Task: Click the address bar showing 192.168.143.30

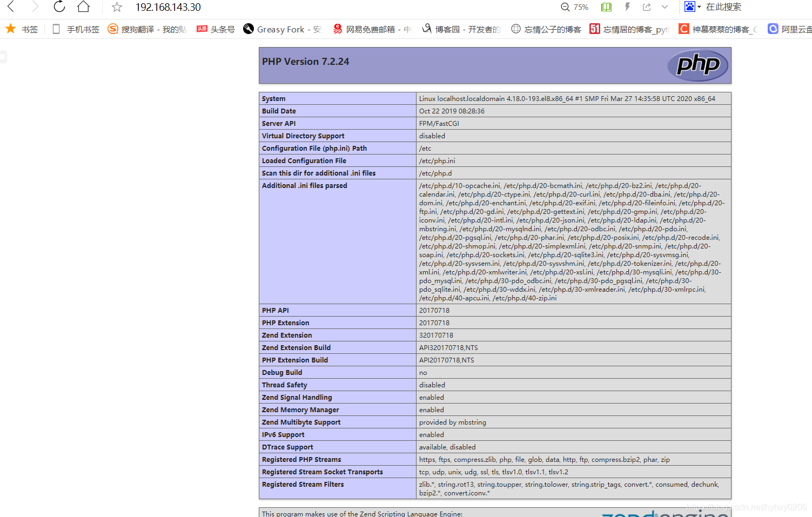Action: 168,7
